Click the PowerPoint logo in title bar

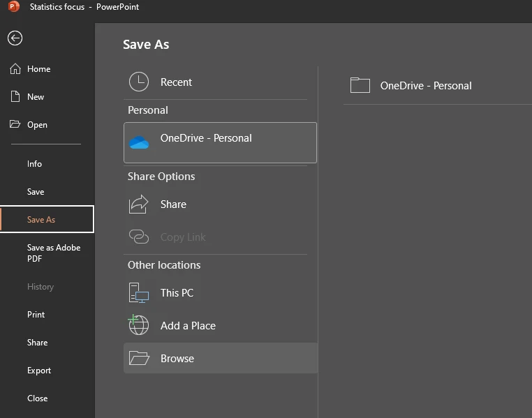pyautogui.click(x=13, y=6)
